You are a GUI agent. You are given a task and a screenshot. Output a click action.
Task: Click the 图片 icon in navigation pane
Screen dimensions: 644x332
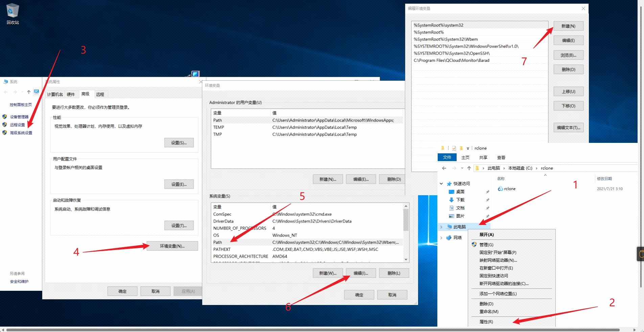(451, 216)
